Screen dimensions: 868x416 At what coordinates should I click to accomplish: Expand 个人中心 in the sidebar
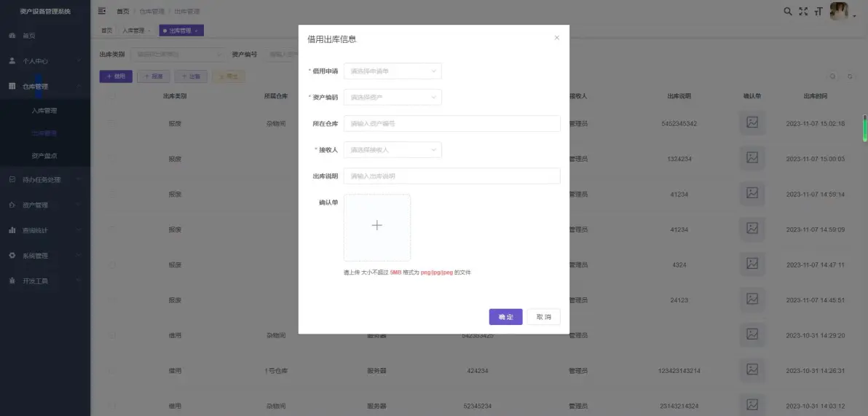click(x=45, y=61)
